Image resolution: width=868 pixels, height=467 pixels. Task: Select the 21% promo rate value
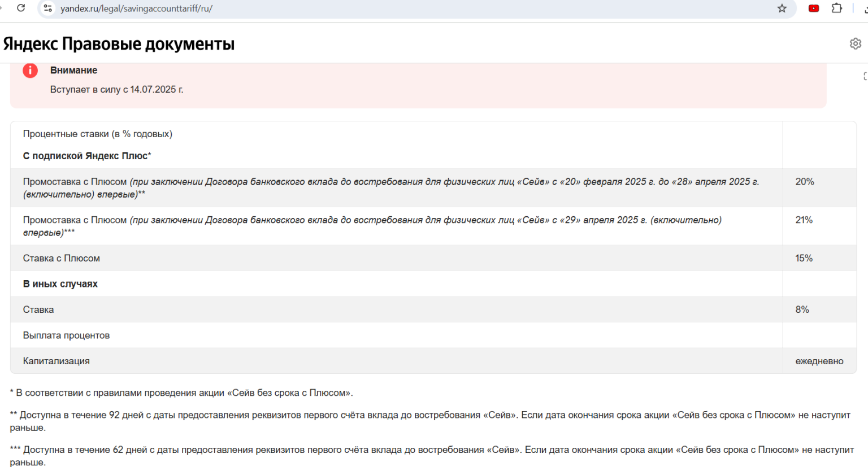tap(804, 220)
